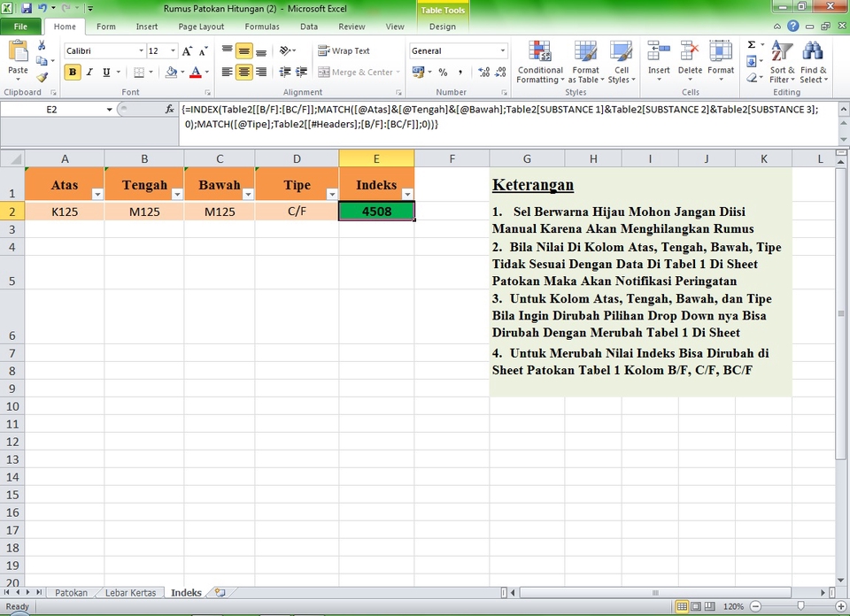Click the Insert Function fx icon
Screen dimensions: 850x616
[170, 109]
